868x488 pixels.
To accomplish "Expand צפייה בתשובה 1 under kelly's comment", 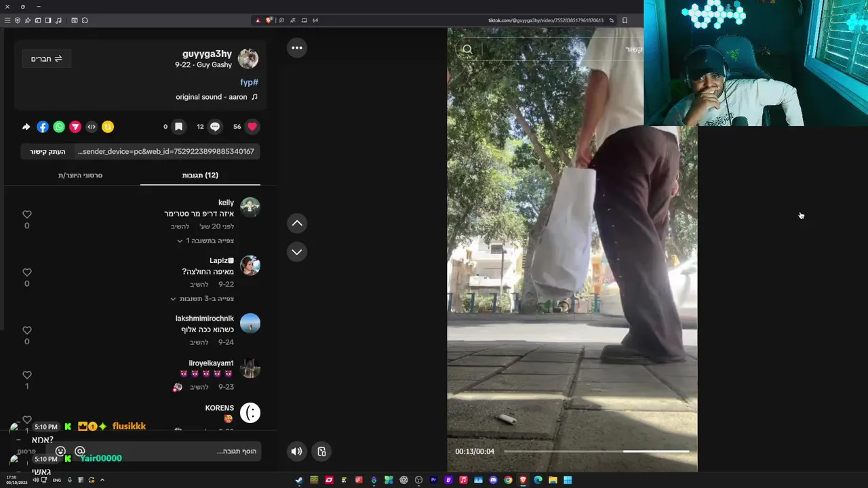I will click(205, 241).
